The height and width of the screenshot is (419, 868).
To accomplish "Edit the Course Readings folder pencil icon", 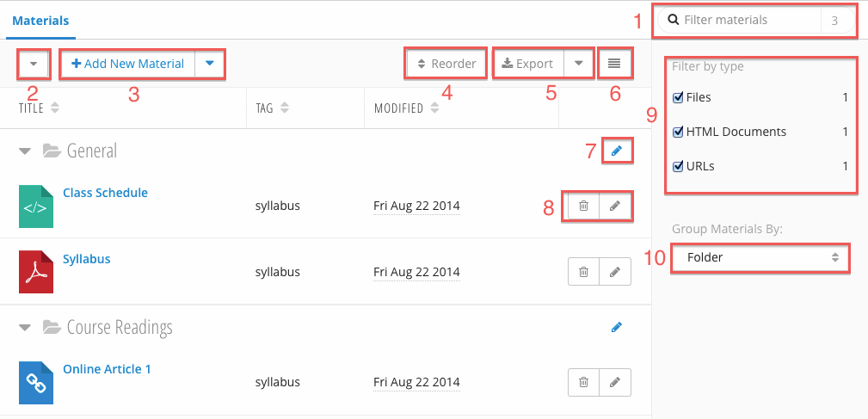I will (617, 327).
